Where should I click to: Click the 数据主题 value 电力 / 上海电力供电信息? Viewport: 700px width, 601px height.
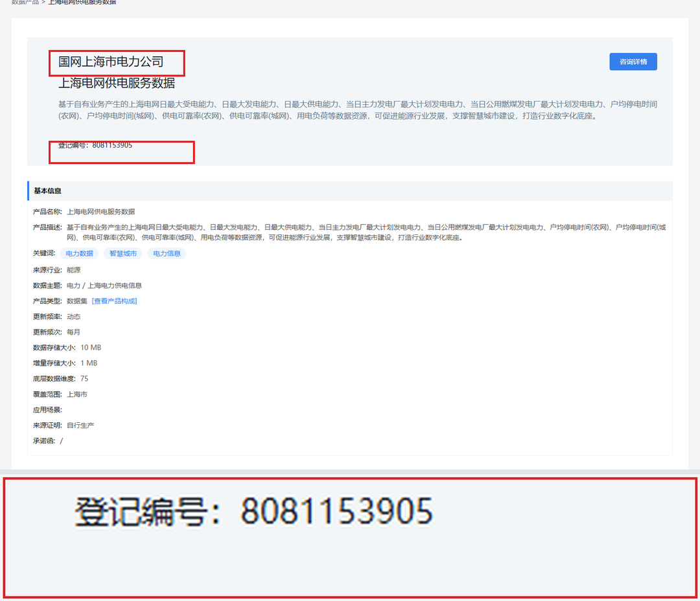tap(104, 286)
